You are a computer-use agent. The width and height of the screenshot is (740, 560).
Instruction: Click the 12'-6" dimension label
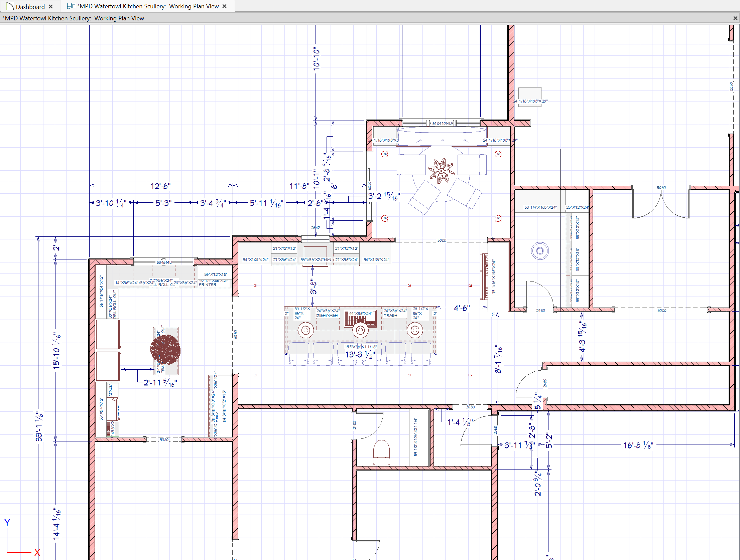point(160,186)
